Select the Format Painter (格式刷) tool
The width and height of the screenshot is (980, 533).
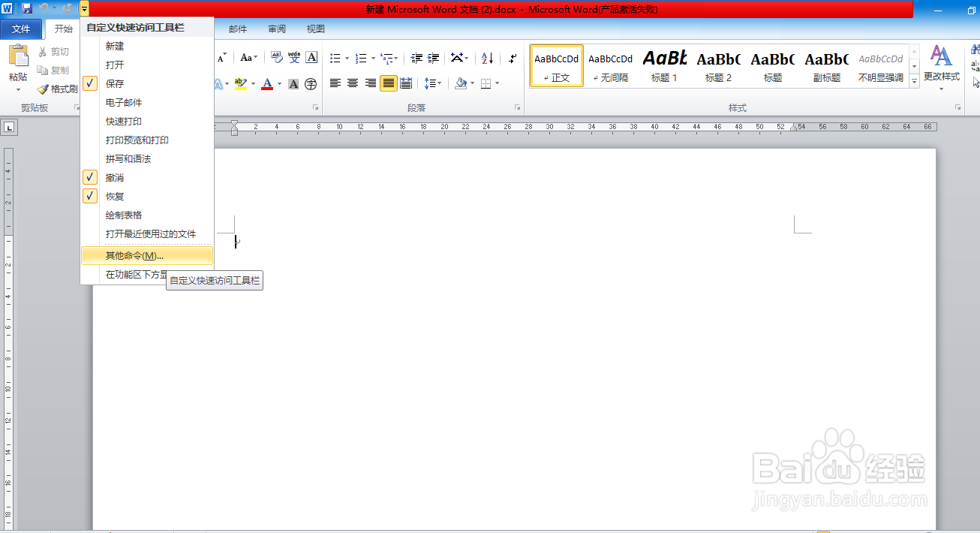tap(58, 89)
